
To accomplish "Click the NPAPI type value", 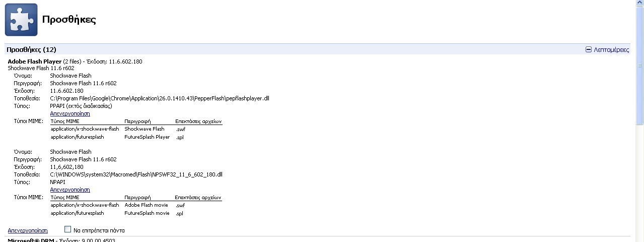I will (57, 182).
